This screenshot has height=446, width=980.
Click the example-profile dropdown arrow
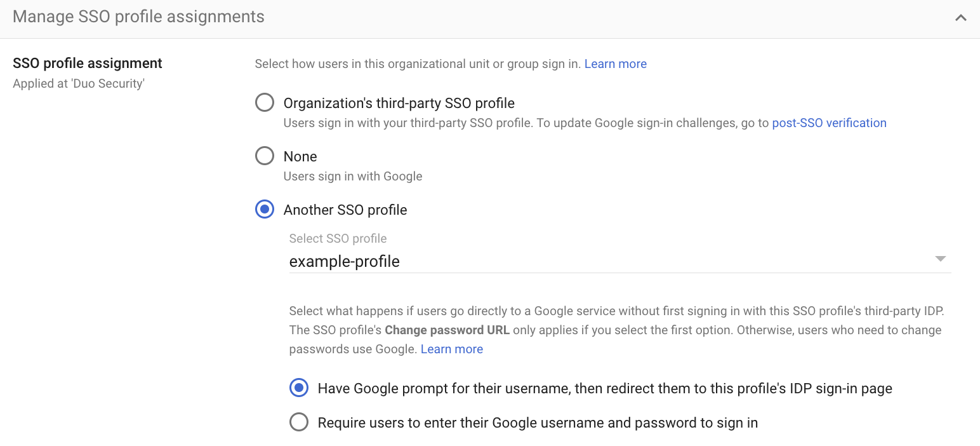pyautogui.click(x=941, y=259)
